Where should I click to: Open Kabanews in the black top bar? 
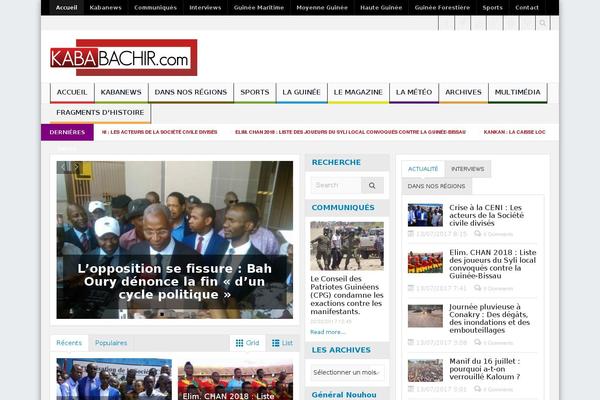pyautogui.click(x=105, y=8)
